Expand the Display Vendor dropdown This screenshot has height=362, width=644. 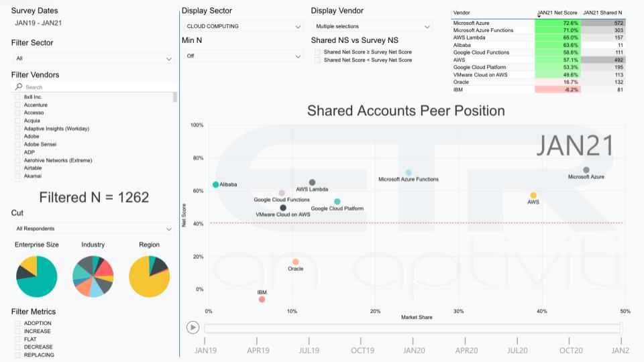[x=372, y=26]
